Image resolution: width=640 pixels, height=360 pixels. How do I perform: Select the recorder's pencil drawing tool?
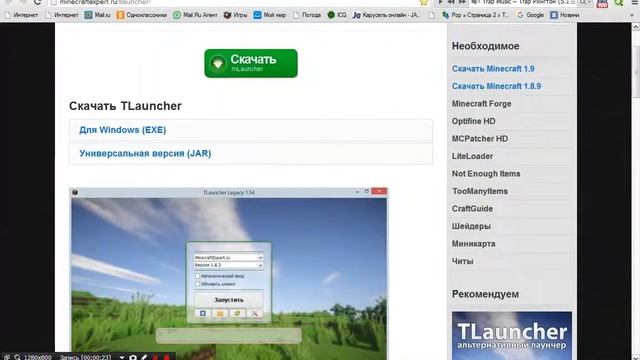pyautogui.click(x=144, y=358)
